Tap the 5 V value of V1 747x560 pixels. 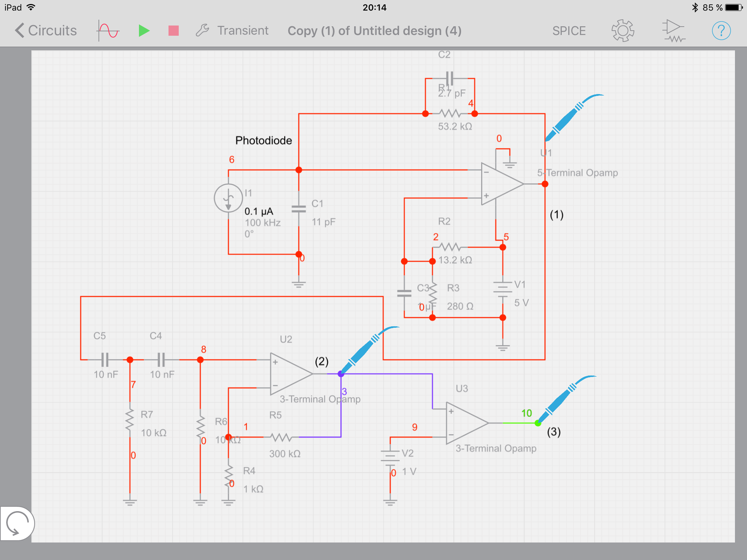coord(521,303)
